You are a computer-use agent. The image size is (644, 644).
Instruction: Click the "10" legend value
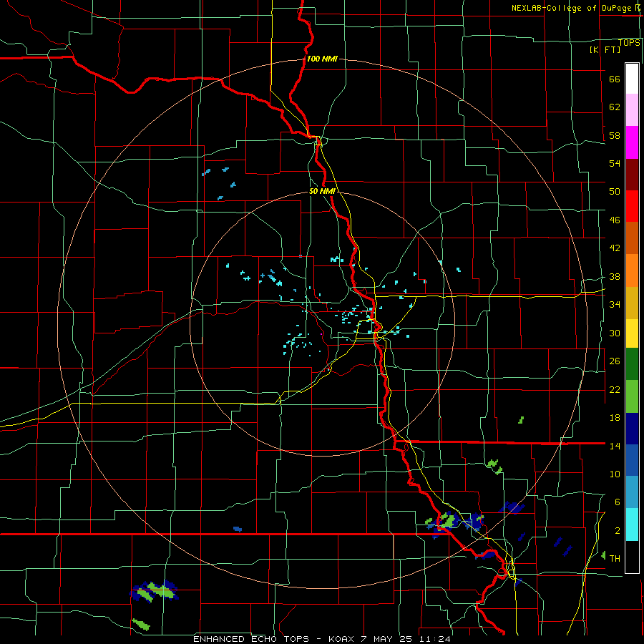point(615,474)
